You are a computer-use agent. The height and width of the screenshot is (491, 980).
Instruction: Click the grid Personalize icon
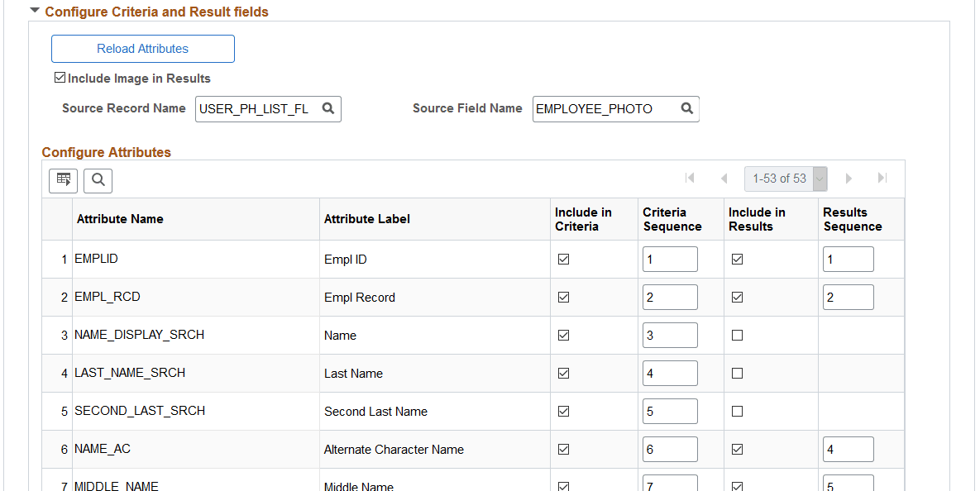tap(63, 180)
